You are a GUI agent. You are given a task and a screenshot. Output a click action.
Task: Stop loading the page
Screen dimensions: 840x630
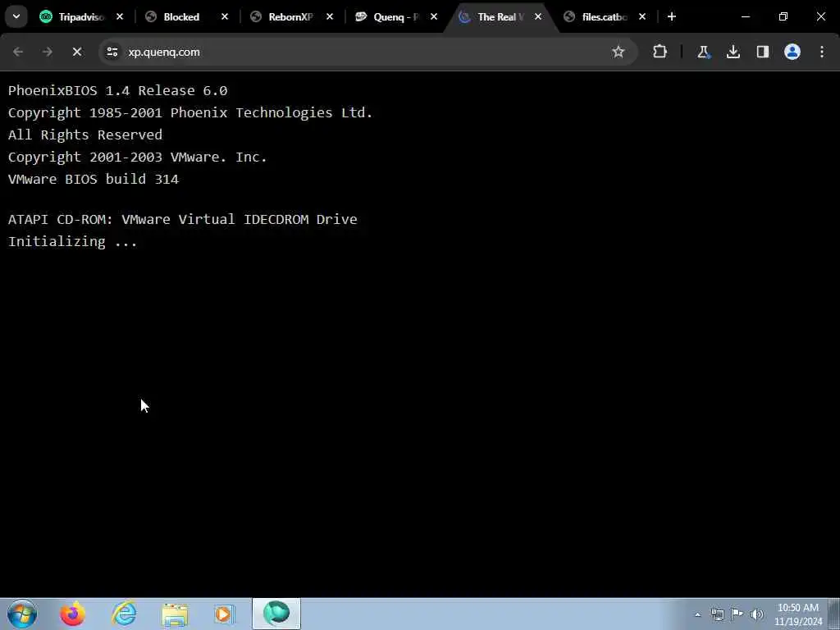click(76, 52)
